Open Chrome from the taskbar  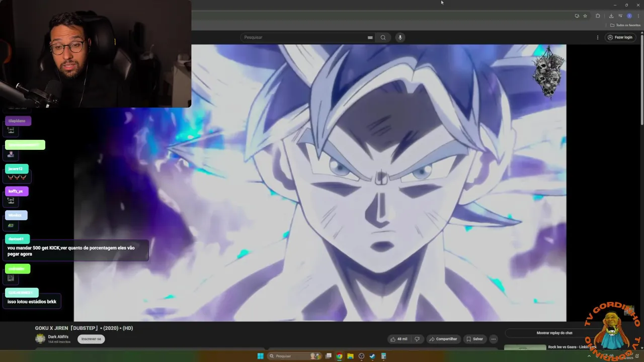(x=340, y=356)
